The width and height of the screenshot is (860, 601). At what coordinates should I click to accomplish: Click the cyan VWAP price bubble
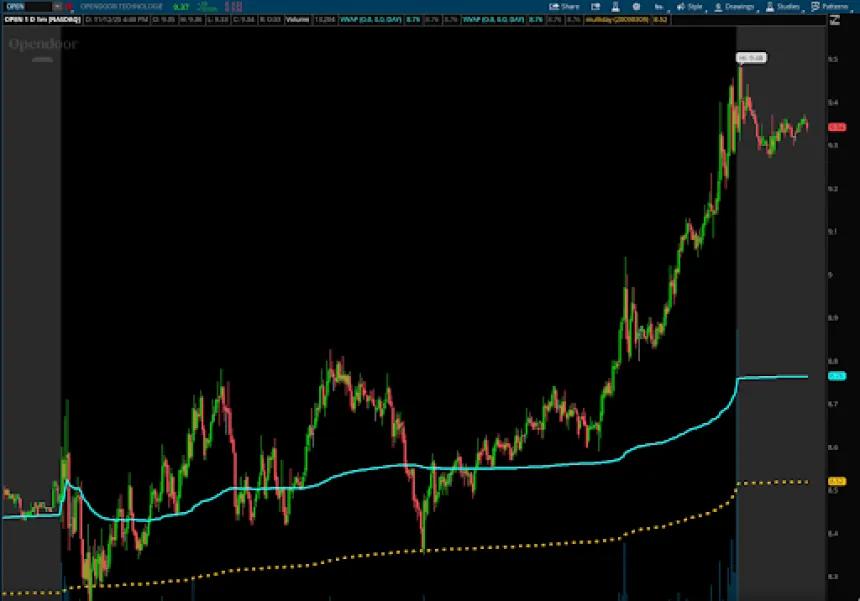[836, 376]
